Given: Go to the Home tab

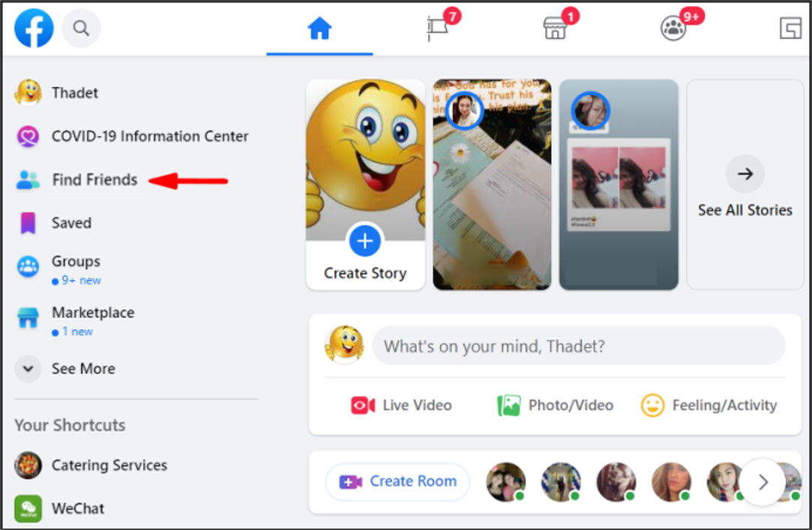Looking at the screenshot, I should (319, 28).
